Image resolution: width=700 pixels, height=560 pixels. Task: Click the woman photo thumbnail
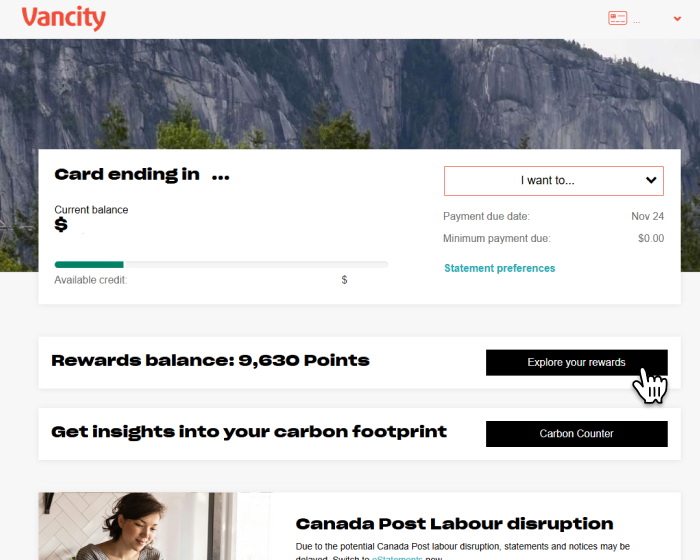[154, 526]
